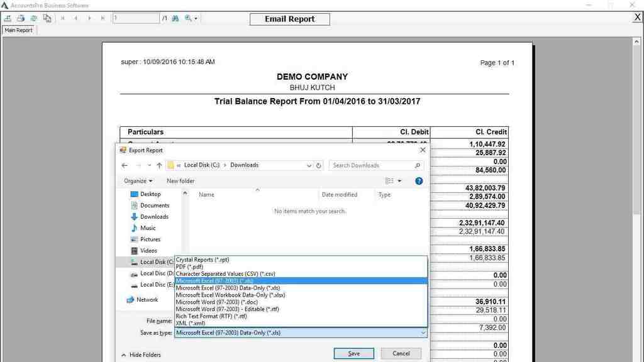Select the Main Report tab
This screenshot has height=362, width=644.
click(x=18, y=30)
